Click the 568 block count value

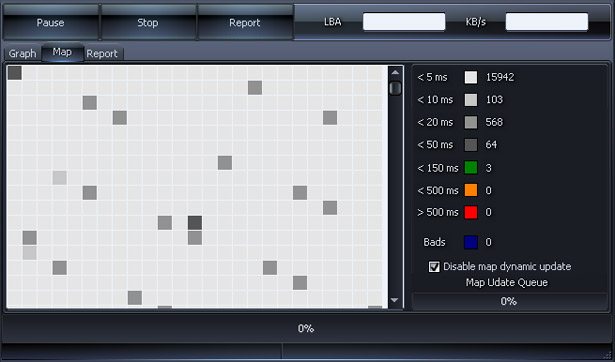(x=494, y=122)
